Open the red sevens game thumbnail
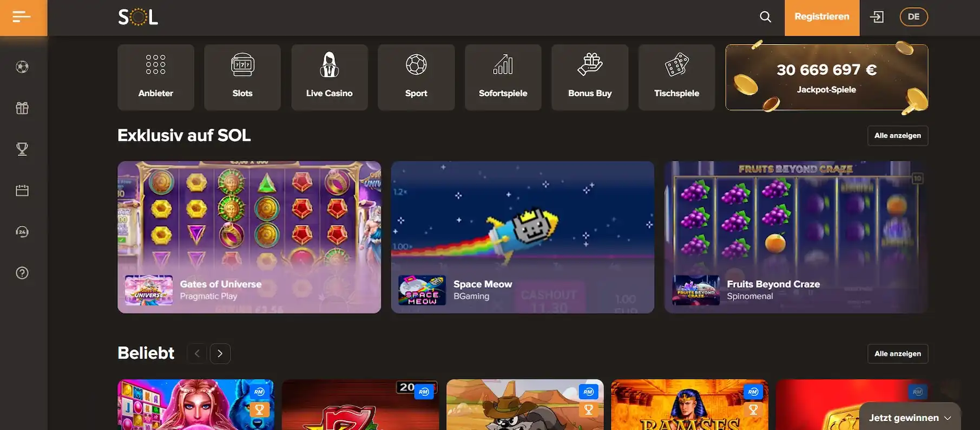The width and height of the screenshot is (980, 430). coord(360,405)
